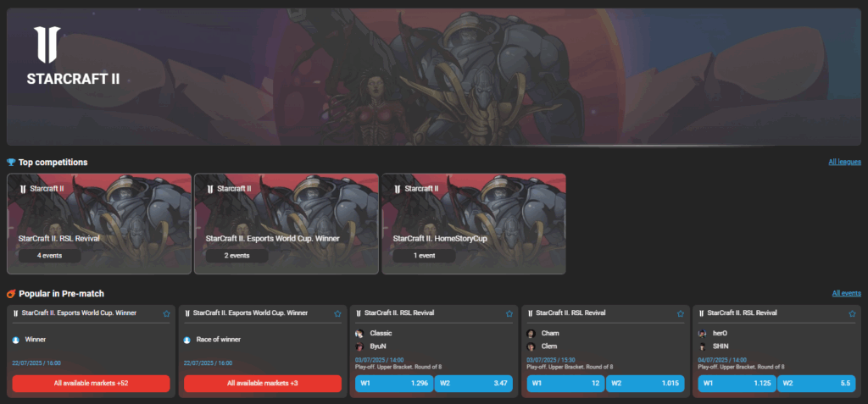Click the StarCraft II logo in banner
This screenshot has height=404, width=868.
(47, 44)
